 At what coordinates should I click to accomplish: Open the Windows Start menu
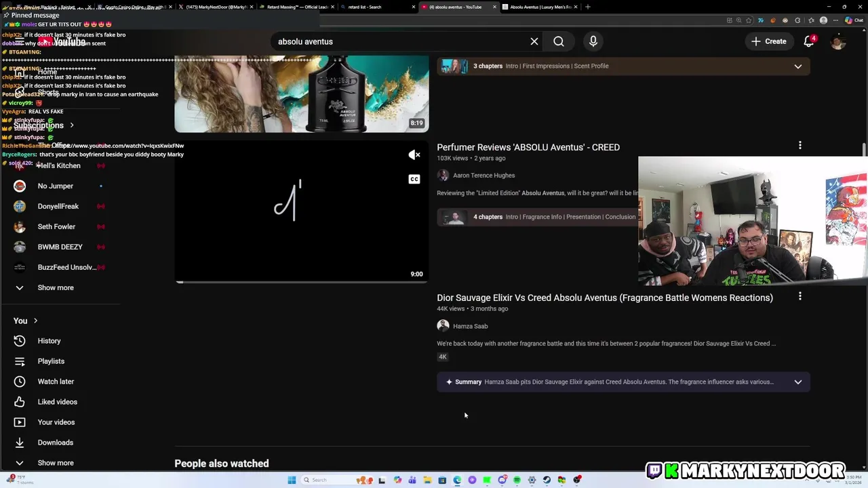[292, 480]
